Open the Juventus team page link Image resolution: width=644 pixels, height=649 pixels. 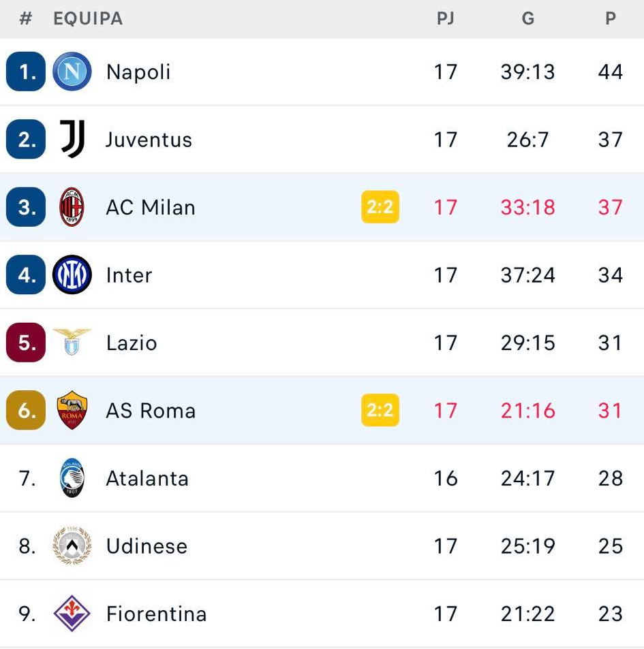(x=149, y=140)
